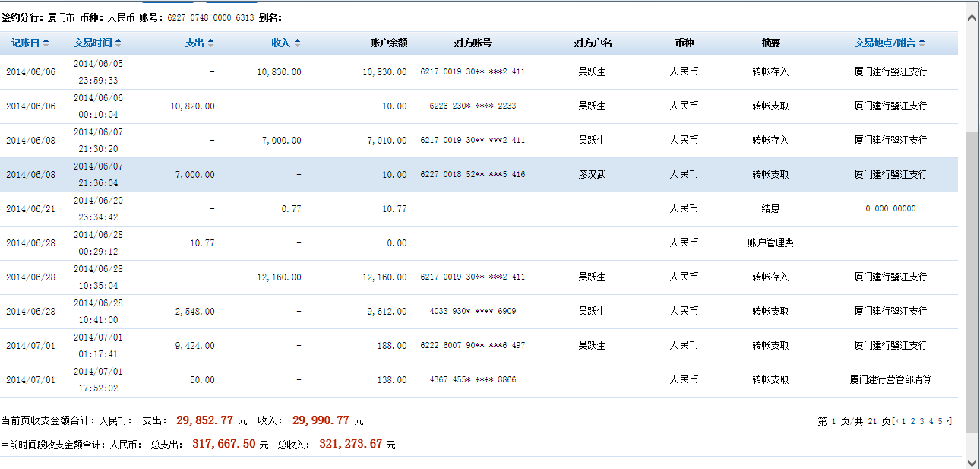Select the row with 廖汉武 transfer
980x469 pixels.
[591, 175]
